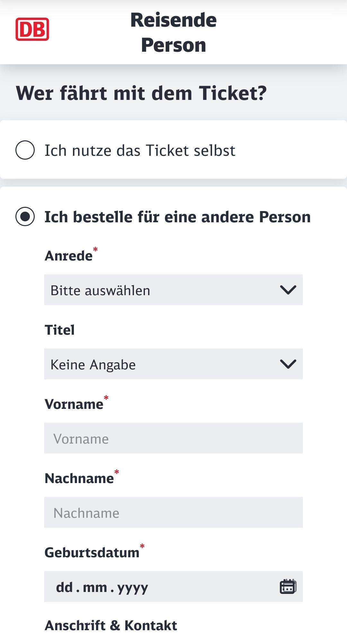Focus the Vorname input field
Viewport: 347px width, 644px height.
tap(173, 438)
